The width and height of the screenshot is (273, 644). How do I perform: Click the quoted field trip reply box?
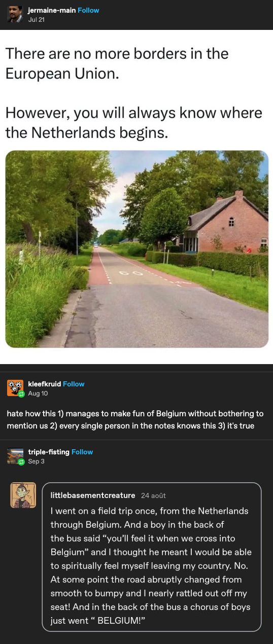tap(152, 557)
